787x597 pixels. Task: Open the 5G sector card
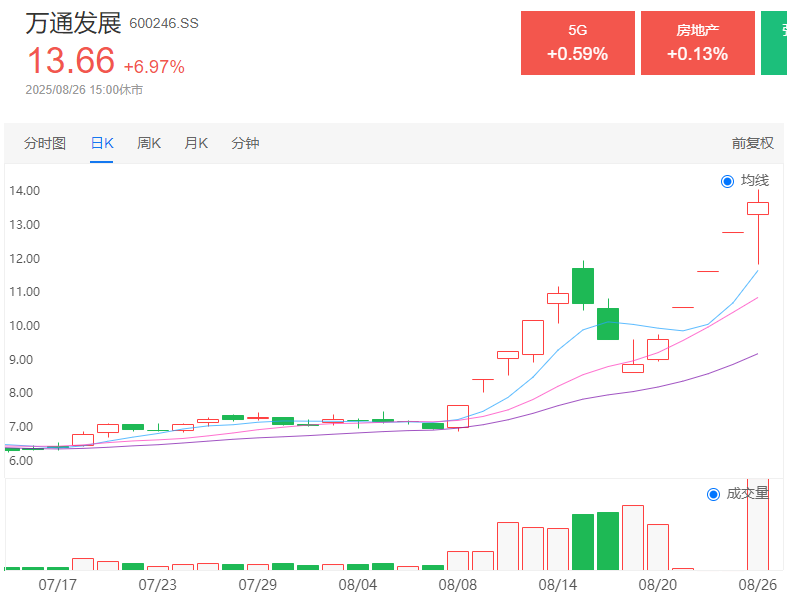click(578, 43)
